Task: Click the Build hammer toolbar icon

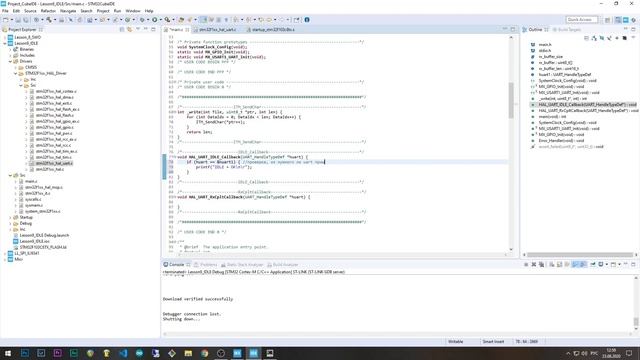Action: (49, 20)
